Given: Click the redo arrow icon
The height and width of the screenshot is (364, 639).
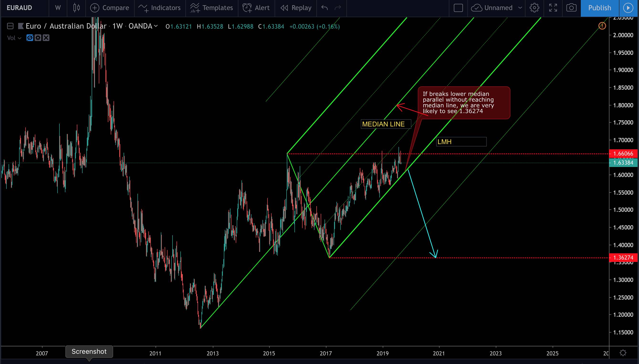Looking at the screenshot, I should tap(338, 8).
